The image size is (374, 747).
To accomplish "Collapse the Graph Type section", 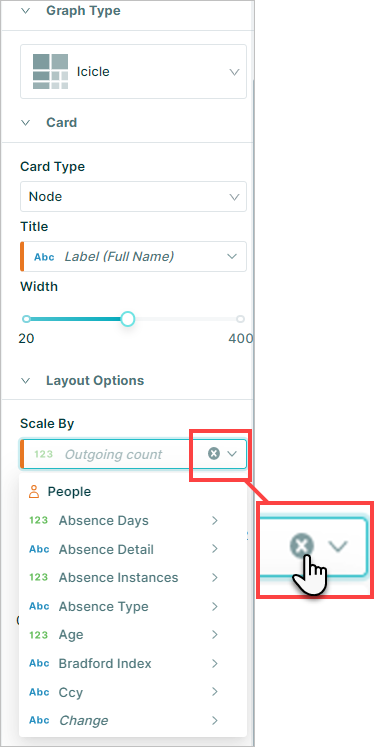I will pos(26,11).
